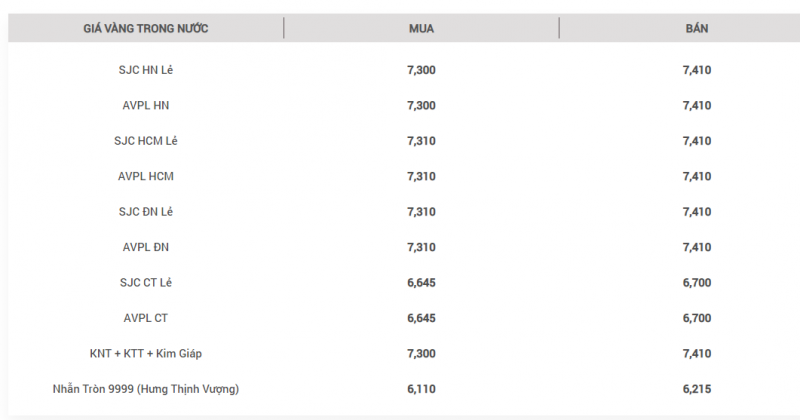The width and height of the screenshot is (800, 420).
Task: Select the sell price in the SJC HCM Lẻ row
Action: click(x=696, y=141)
